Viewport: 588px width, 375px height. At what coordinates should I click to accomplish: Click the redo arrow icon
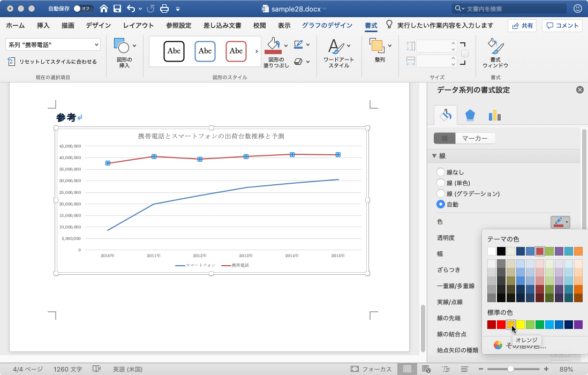pyautogui.click(x=150, y=9)
